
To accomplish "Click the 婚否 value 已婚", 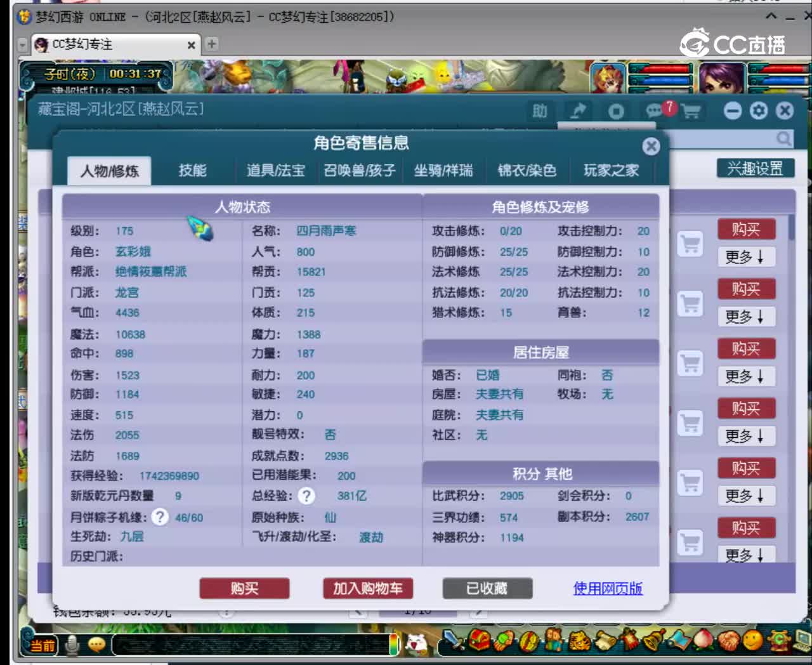I will (x=488, y=375).
